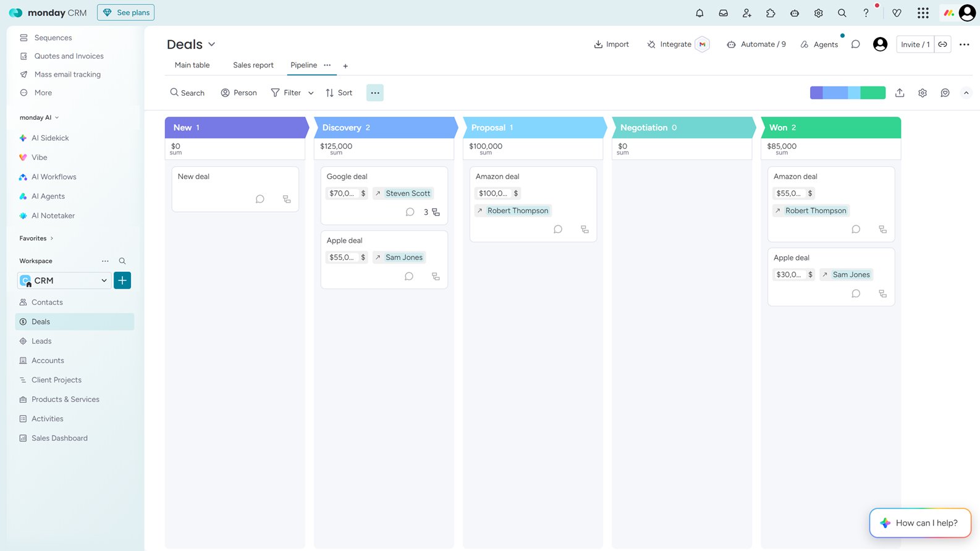Image resolution: width=980 pixels, height=551 pixels.
Task: Open the board discussion chat icon
Action: point(856,44)
